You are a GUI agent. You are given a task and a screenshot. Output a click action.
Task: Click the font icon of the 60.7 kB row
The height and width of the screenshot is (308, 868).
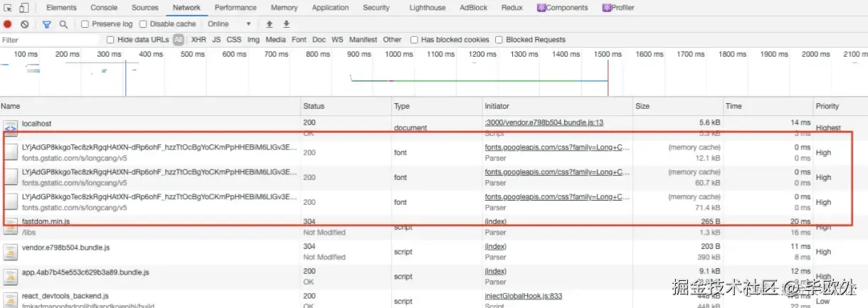tap(11, 177)
